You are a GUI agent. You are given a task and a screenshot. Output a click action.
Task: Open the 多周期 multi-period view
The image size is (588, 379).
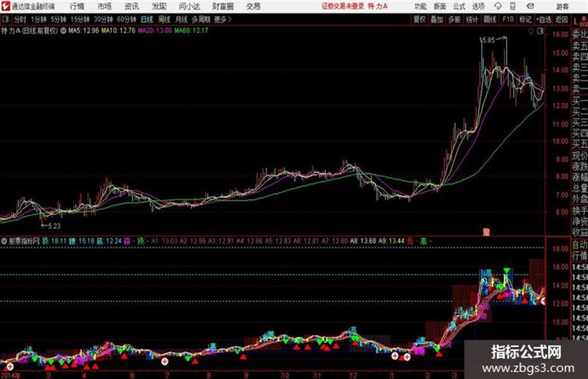[x=201, y=19]
